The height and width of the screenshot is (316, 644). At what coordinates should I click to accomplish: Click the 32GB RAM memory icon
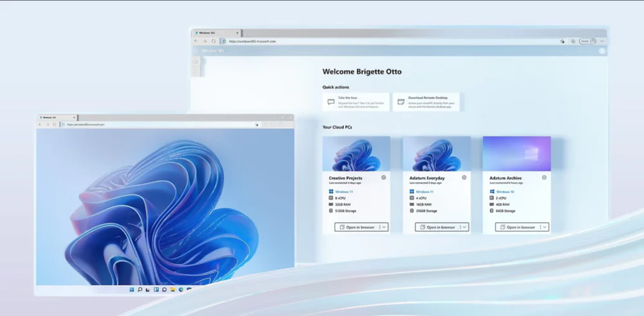[x=331, y=205]
